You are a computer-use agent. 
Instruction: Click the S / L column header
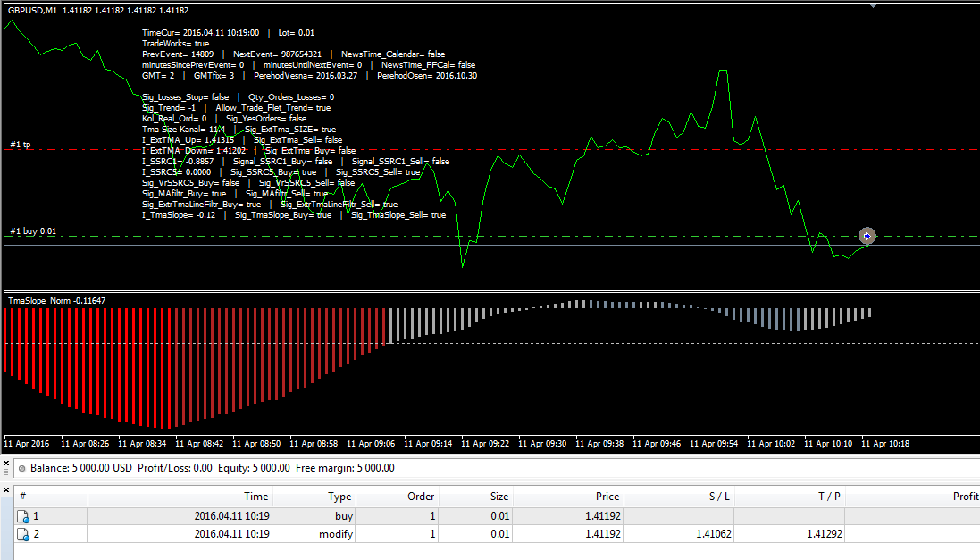tap(678, 497)
